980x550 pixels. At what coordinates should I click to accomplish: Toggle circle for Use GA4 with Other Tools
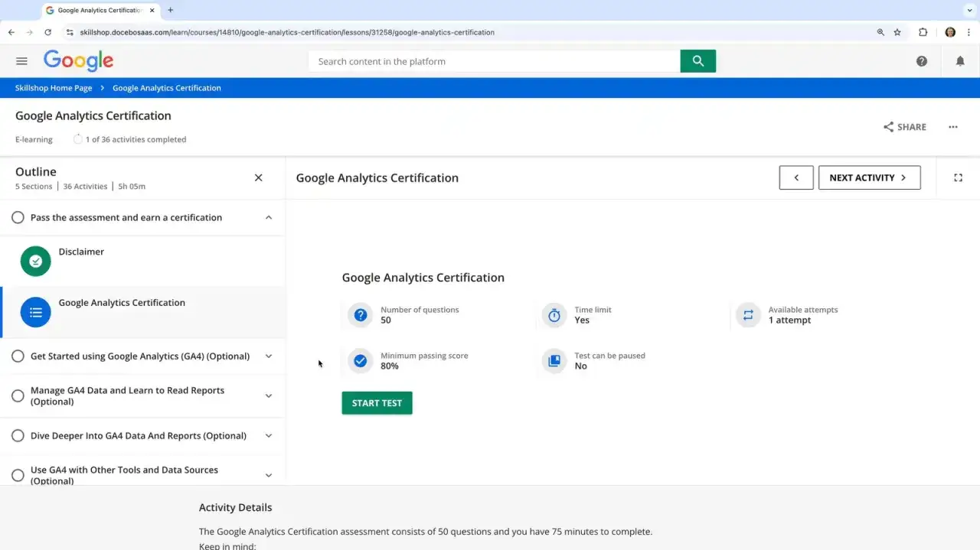[18, 475]
